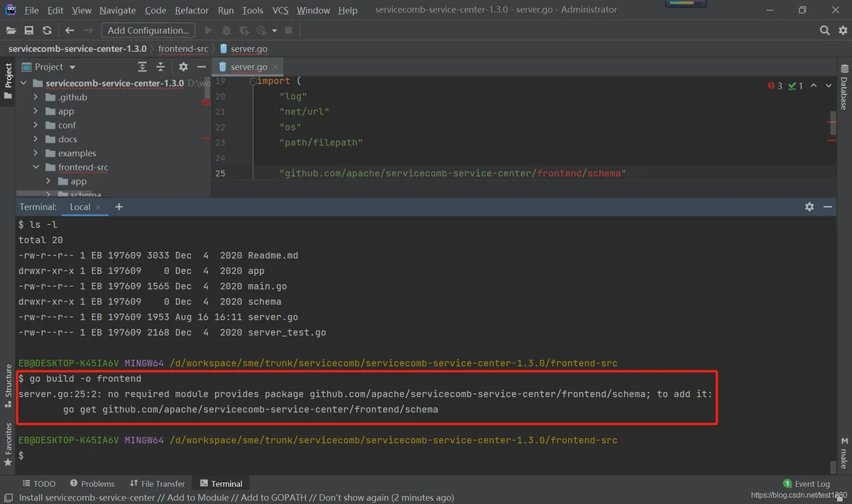Viewport: 852px width, 504px height.
Task: Open the IDE settings gear icon in the toolbar
Action: coord(842,31)
